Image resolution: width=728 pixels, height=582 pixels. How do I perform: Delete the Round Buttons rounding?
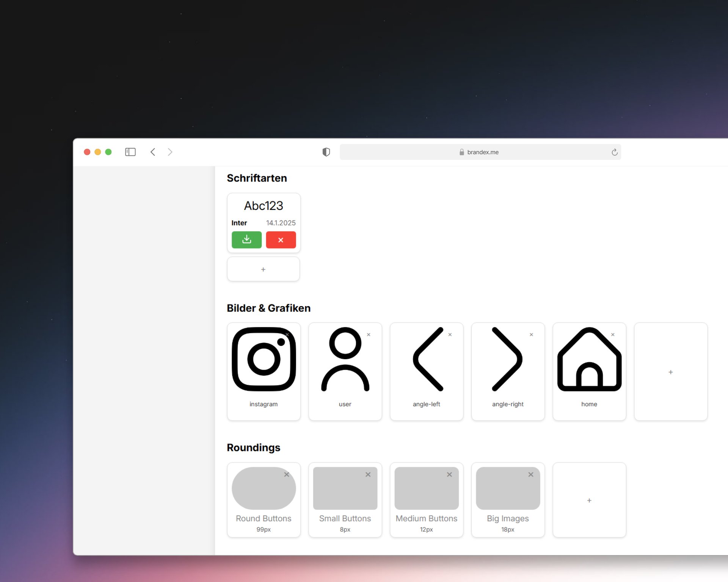(287, 474)
